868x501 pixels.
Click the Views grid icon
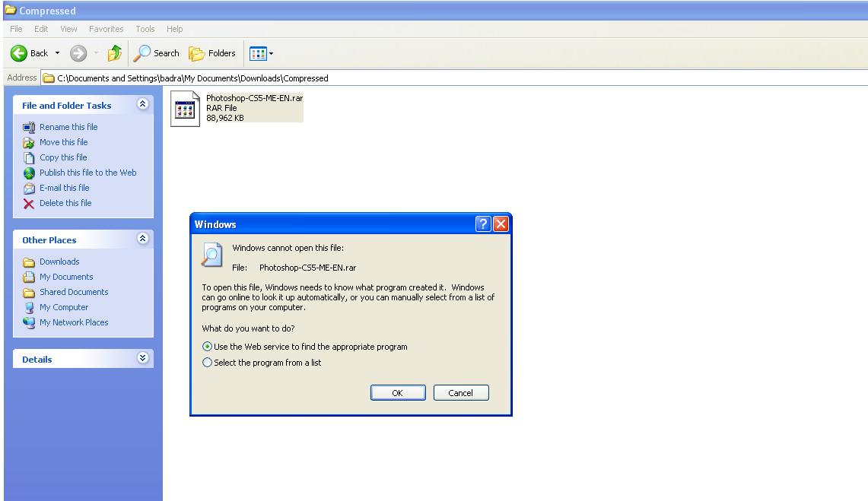click(258, 53)
